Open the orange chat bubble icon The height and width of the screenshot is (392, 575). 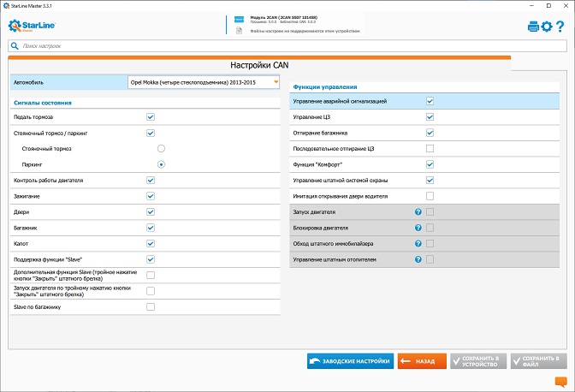[x=561, y=382]
